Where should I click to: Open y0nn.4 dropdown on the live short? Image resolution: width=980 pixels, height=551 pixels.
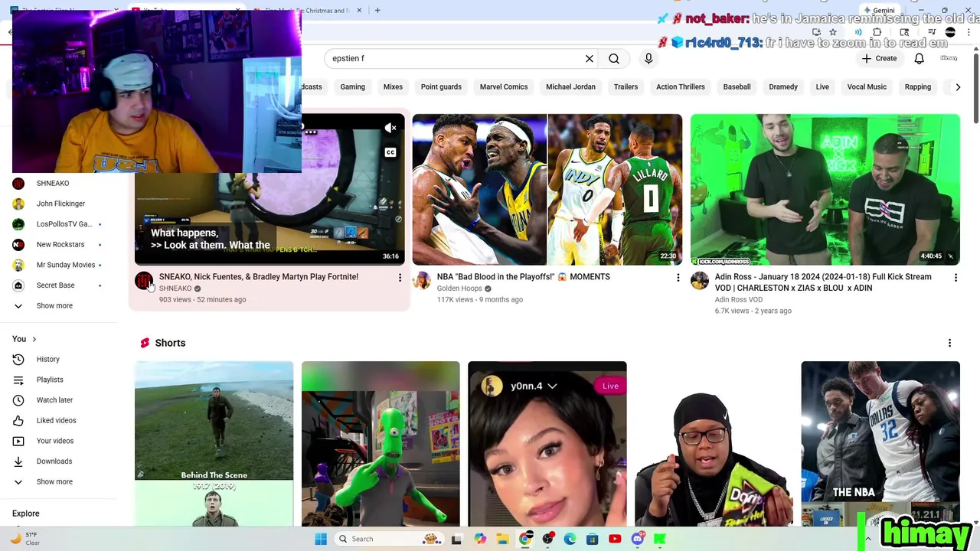pyautogui.click(x=552, y=386)
